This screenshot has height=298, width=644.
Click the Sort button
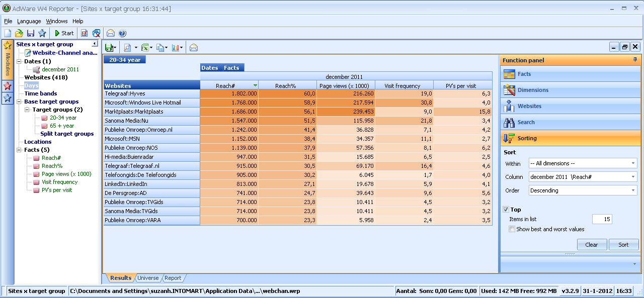pos(623,245)
